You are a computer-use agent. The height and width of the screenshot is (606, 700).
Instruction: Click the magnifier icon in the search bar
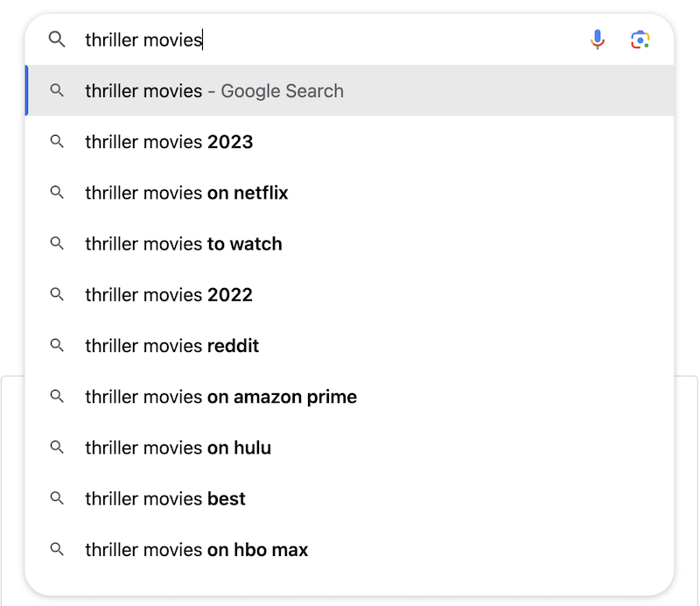pos(58,39)
